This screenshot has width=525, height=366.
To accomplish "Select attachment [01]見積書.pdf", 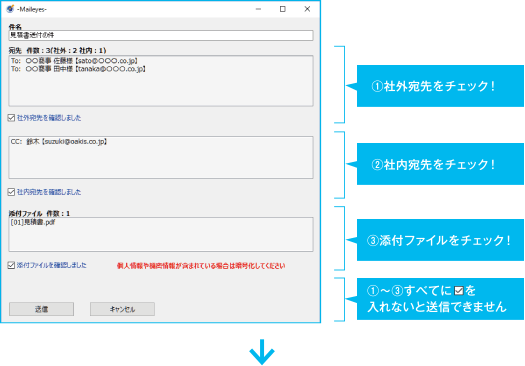I will pyautogui.click(x=33, y=222).
